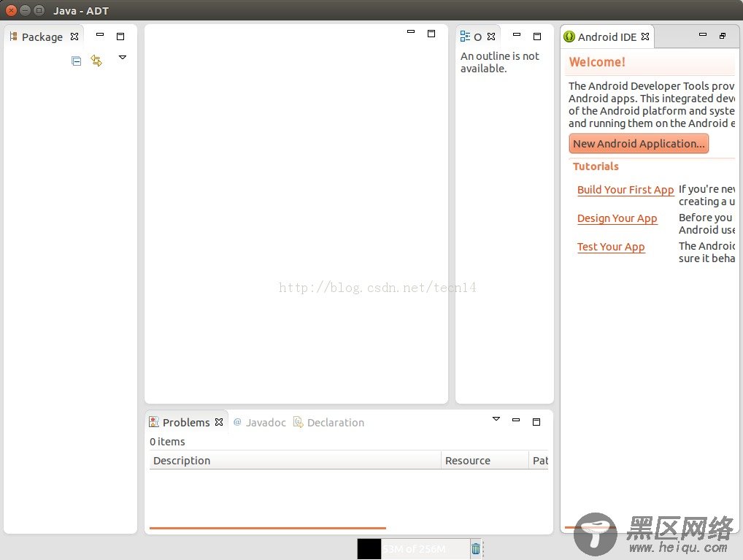The height and width of the screenshot is (560, 743).
Task: Maximize the editor area
Action: pyautogui.click(x=431, y=33)
